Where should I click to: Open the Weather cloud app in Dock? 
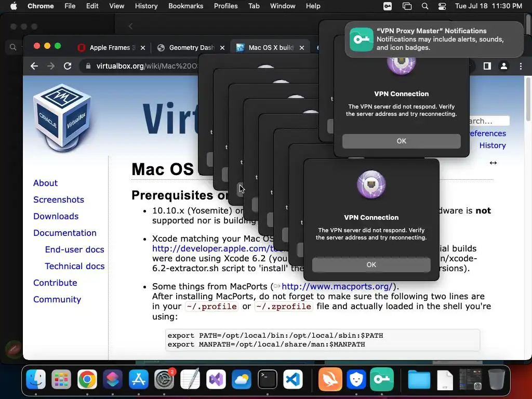tap(242, 379)
